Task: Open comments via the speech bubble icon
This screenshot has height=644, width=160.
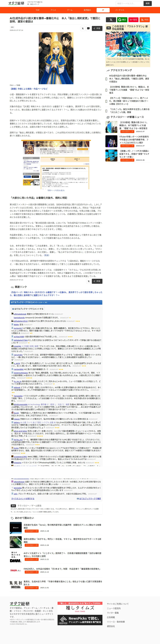Action: tap(88, 28)
